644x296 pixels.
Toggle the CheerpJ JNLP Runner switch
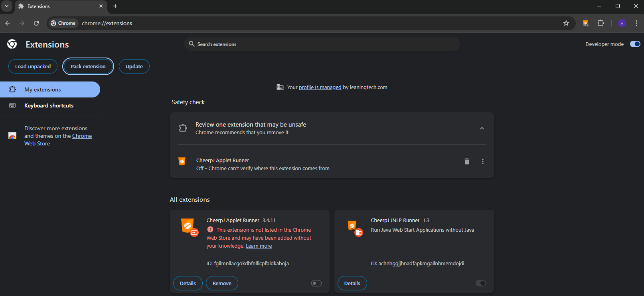coord(480,283)
